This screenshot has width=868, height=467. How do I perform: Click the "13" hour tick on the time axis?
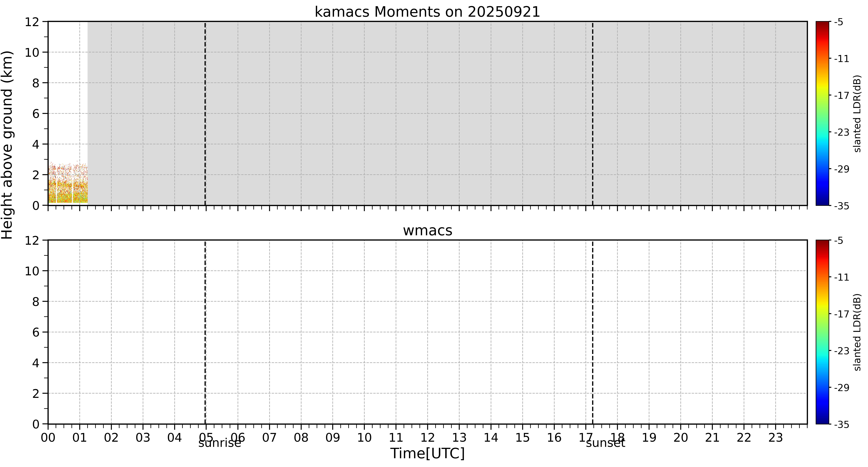[459, 438]
